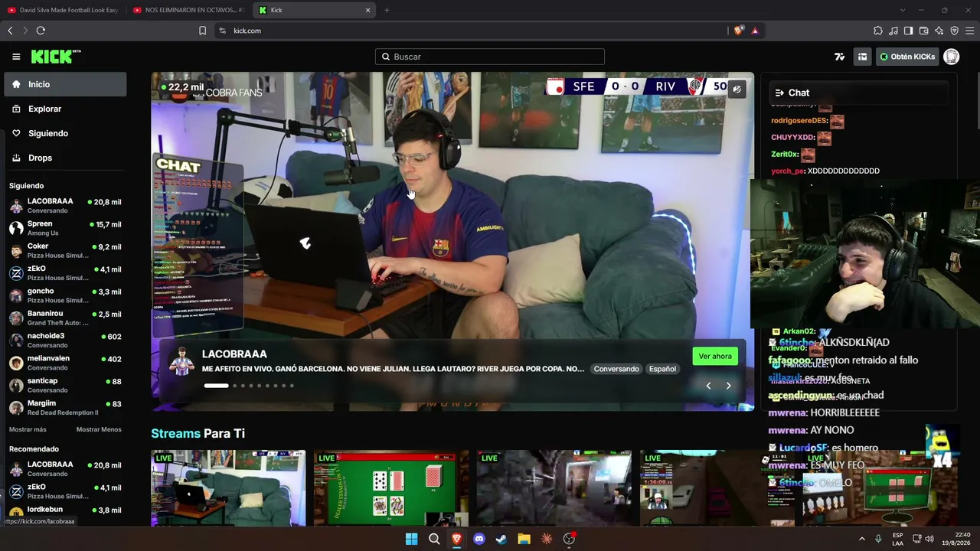Open the first Streams Para Ti thumbnail
This screenshot has height=551, width=980.
228,488
